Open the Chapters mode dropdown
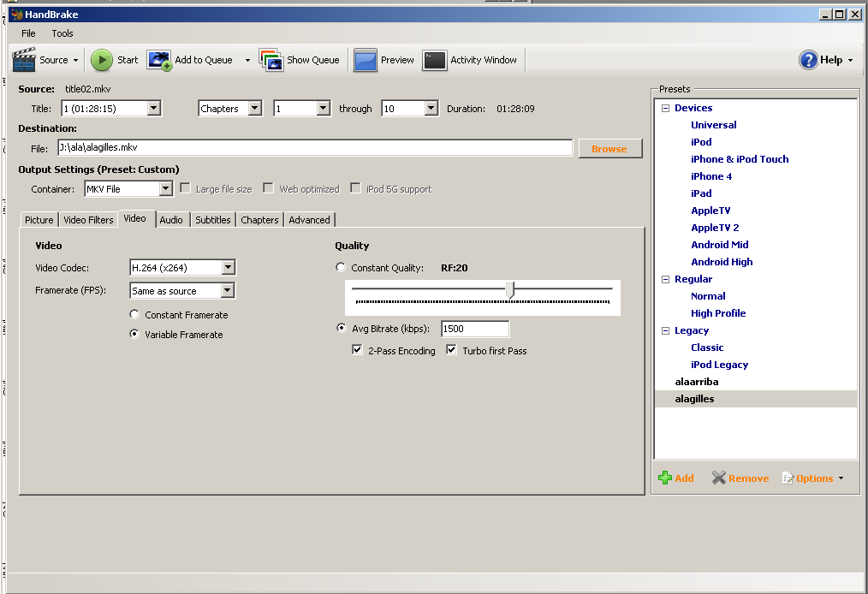 [x=254, y=109]
